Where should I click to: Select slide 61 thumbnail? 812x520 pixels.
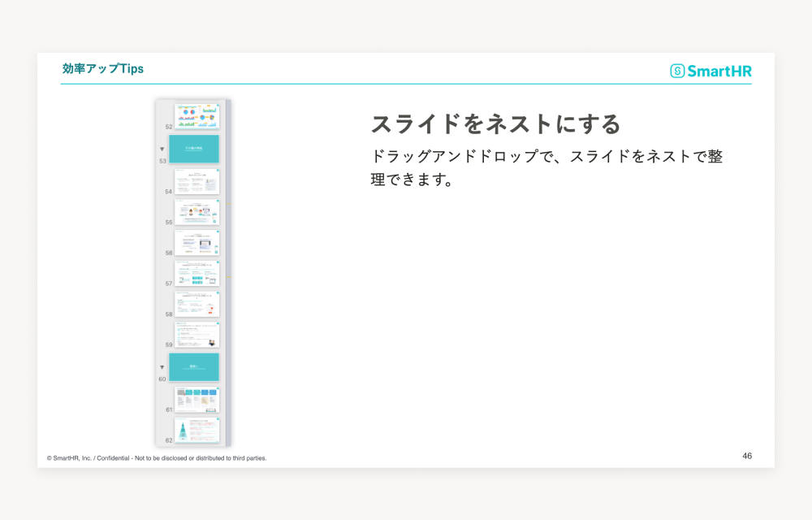(197, 399)
